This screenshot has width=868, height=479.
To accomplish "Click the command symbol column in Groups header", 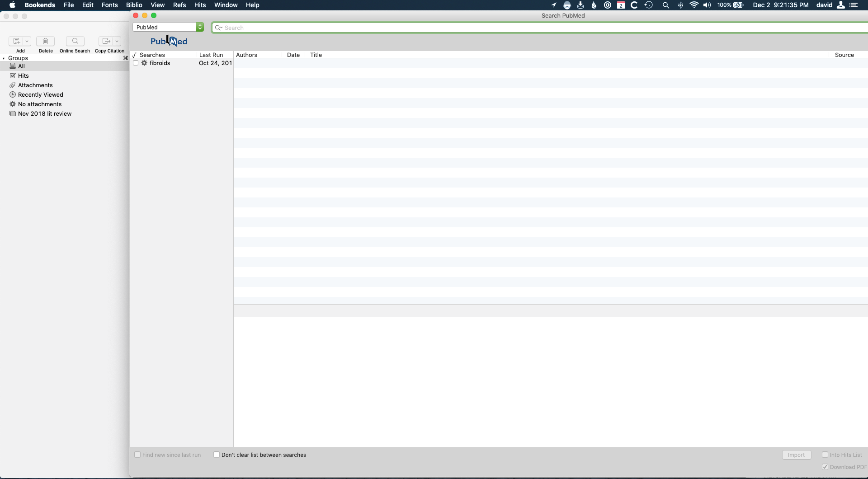I will tap(126, 58).
